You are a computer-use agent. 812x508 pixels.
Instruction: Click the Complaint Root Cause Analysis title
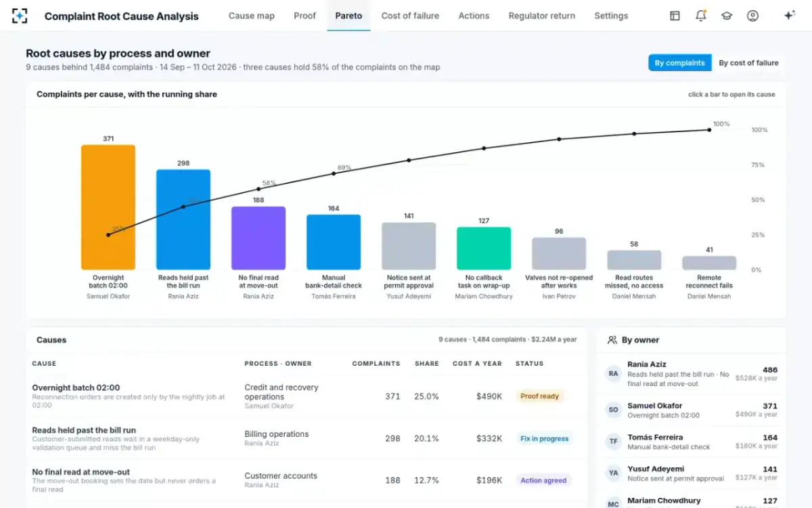[122, 16]
